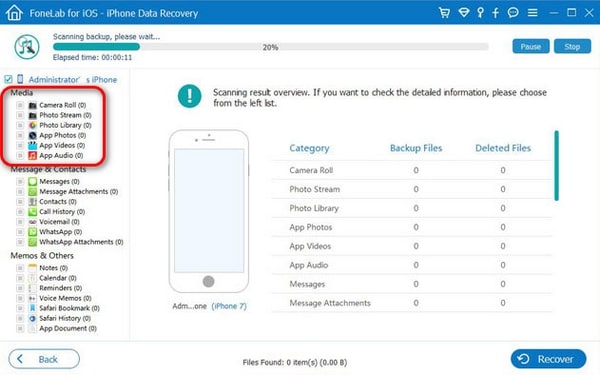Go Back to previous screen
Image resolution: width=600 pixels, height=375 pixels.
click(44, 359)
